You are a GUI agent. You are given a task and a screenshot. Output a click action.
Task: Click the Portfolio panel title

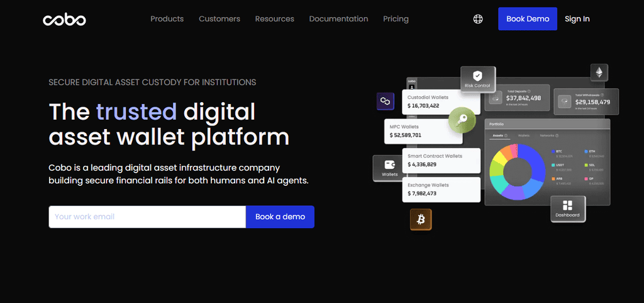tap(496, 124)
